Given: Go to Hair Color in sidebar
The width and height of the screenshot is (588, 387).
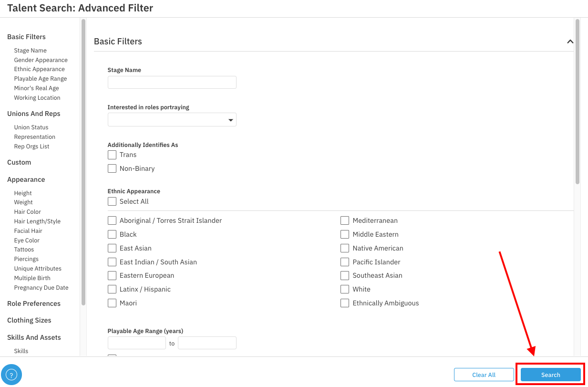Looking at the screenshot, I should [27, 212].
